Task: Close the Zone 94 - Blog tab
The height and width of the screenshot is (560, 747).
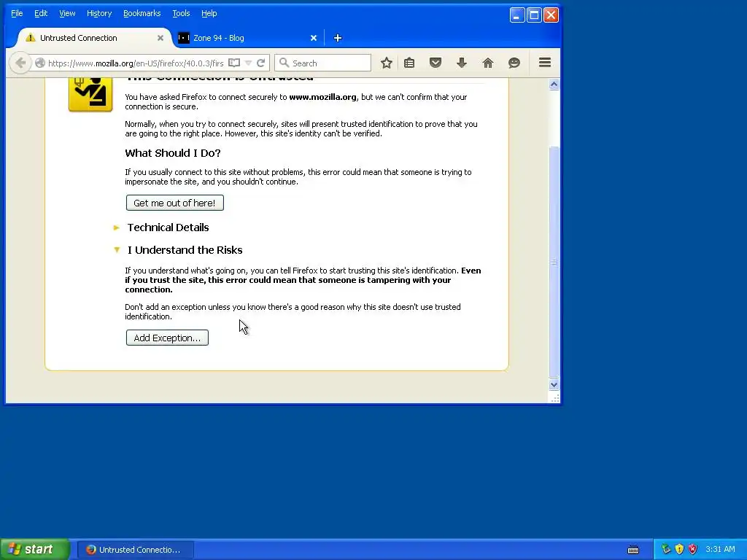Action: pos(314,38)
